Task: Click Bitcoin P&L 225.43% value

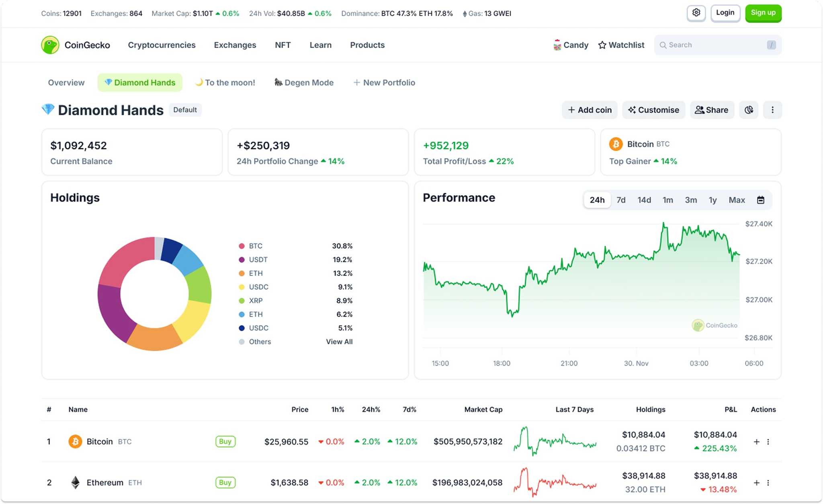Action: (716, 448)
